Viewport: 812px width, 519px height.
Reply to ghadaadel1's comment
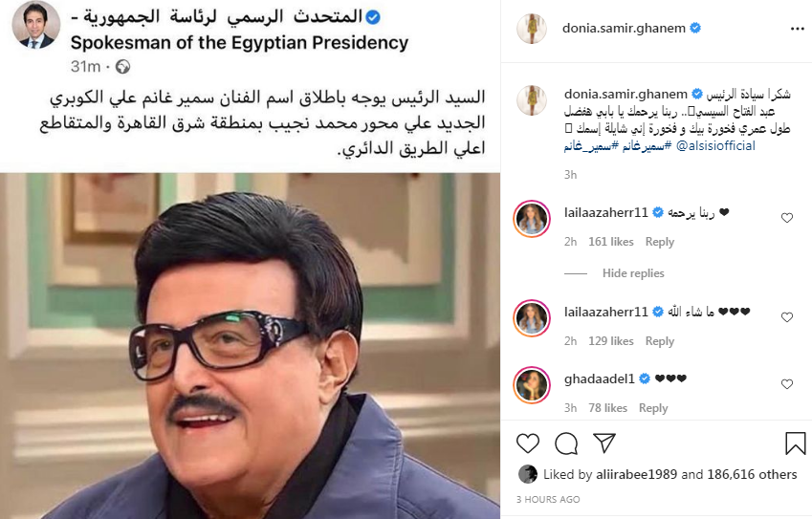tap(653, 408)
